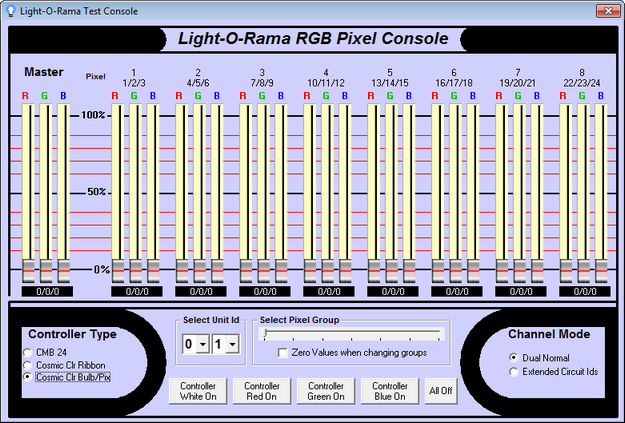The width and height of the screenshot is (625, 423).
Task: Click Controller White On button
Action: [x=198, y=391]
